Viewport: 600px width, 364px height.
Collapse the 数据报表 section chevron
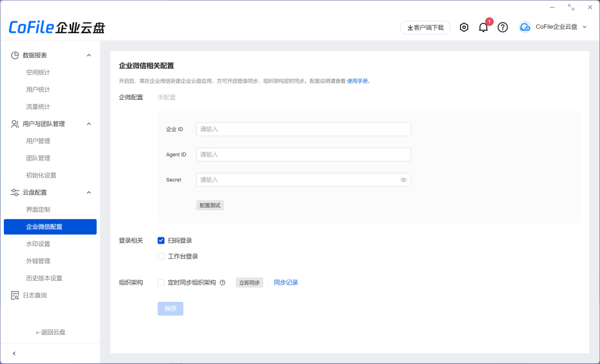[88, 55]
